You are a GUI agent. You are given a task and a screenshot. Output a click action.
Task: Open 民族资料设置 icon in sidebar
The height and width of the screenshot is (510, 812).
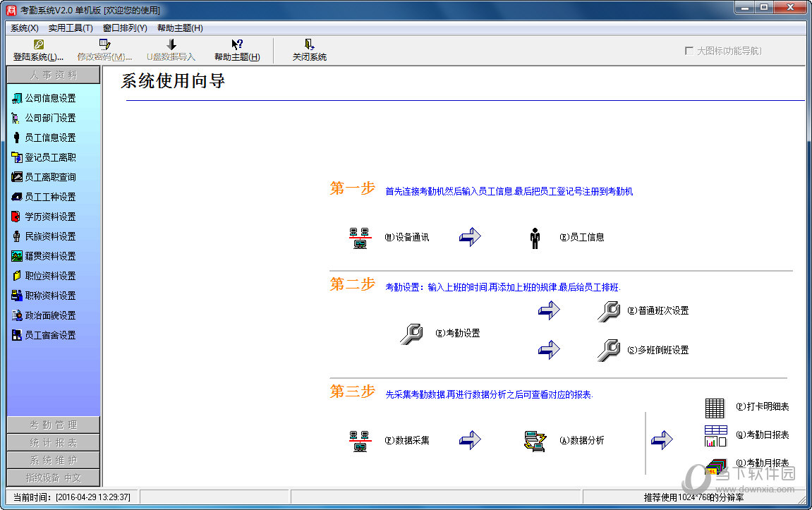[16, 236]
